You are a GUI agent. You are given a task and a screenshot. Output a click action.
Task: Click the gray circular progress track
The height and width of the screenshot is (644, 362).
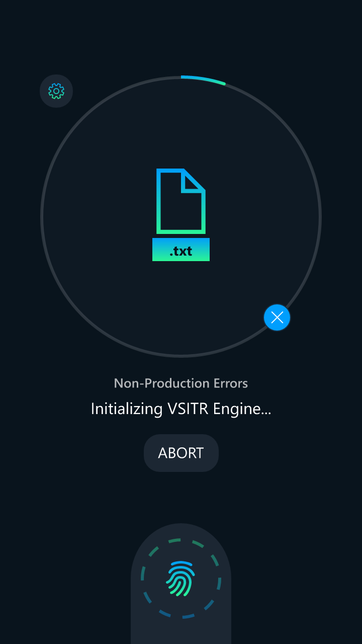pyautogui.click(x=42, y=216)
